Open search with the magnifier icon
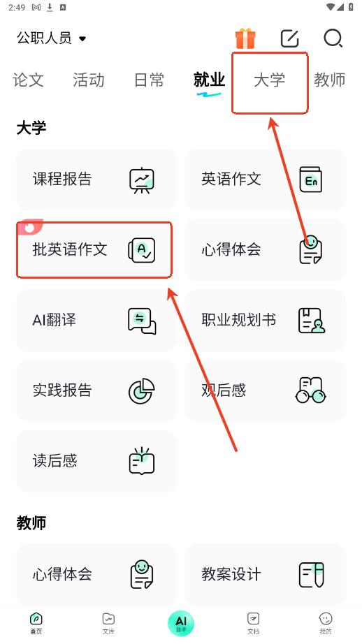This screenshot has width=362, height=644. 333,38
